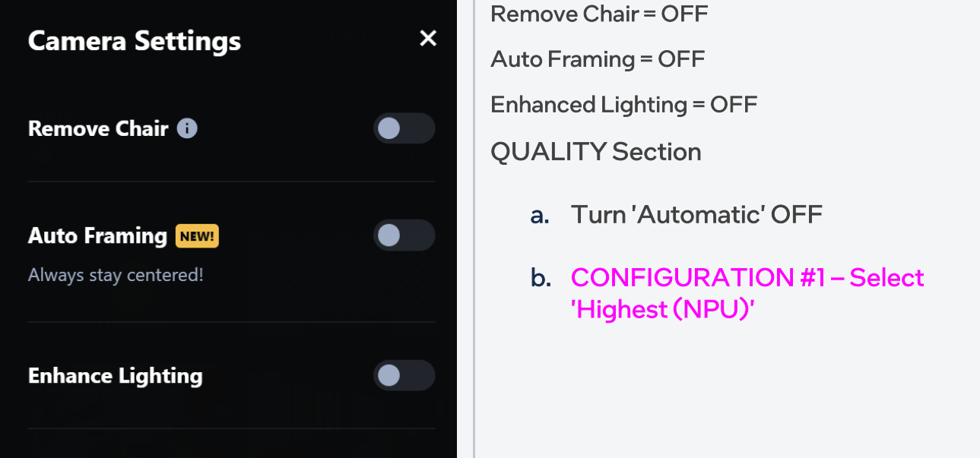The image size is (980, 458).
Task: Enable the Auto Framing switch
Action: (404, 235)
